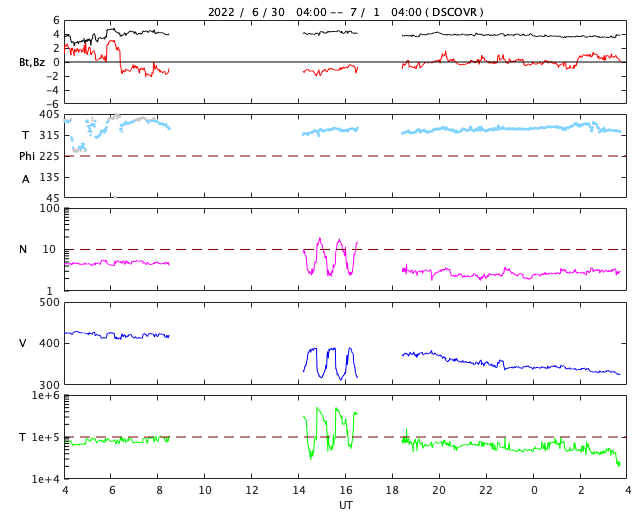
Task: Click the '405' phi tick label
Action: pos(49,114)
